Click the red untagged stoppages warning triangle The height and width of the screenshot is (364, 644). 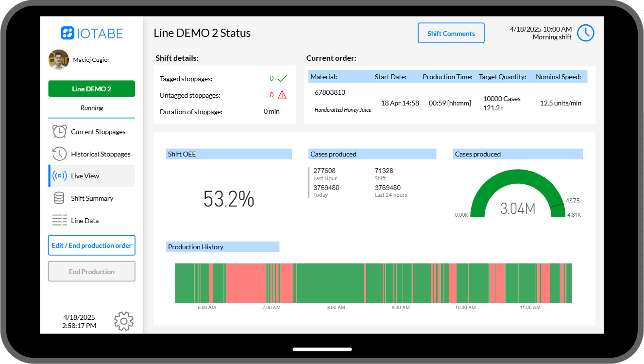(282, 95)
